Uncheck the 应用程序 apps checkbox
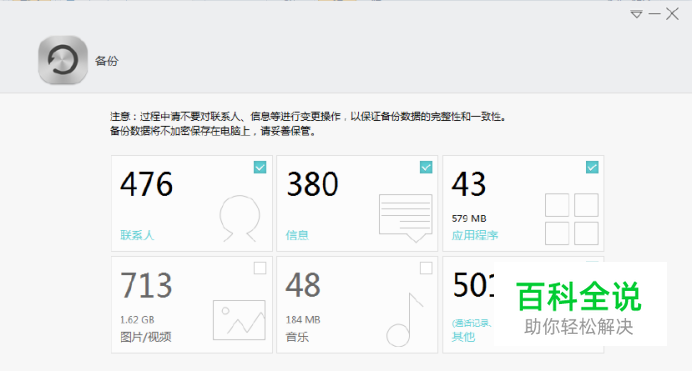Screen dimensions: 692x371 coord(592,167)
